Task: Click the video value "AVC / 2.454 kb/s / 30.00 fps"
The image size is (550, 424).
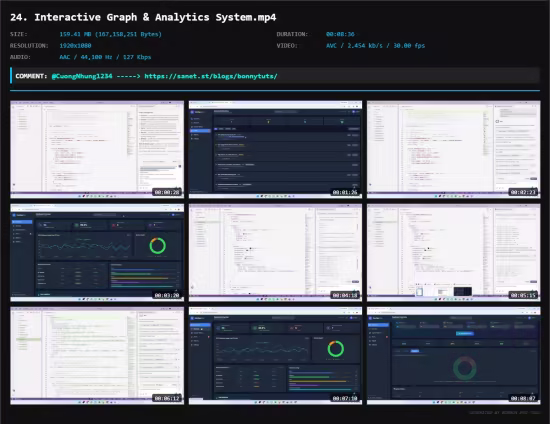Action: (x=375, y=46)
